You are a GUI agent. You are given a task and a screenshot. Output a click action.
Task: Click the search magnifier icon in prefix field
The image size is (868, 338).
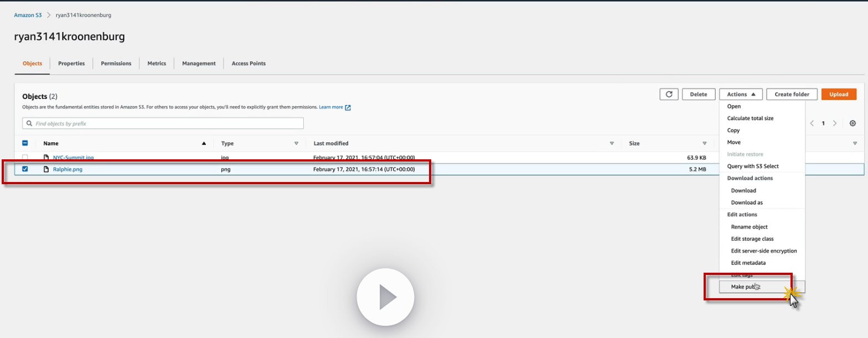(x=29, y=123)
